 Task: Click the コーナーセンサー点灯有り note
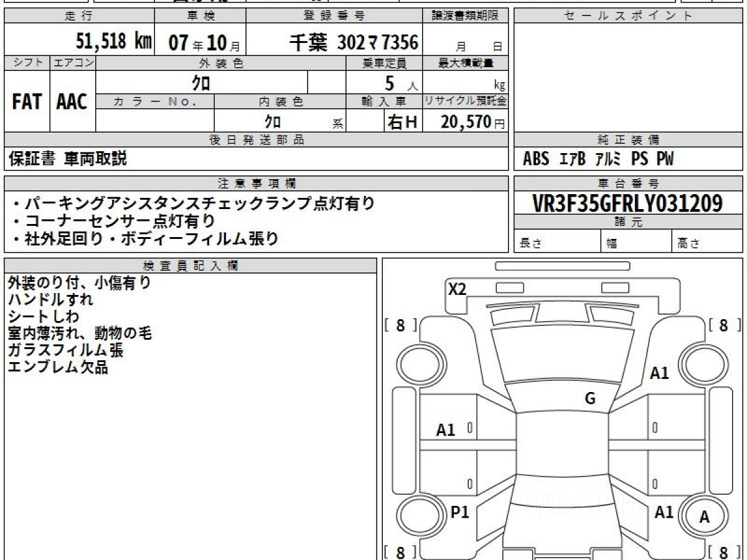click(x=113, y=221)
